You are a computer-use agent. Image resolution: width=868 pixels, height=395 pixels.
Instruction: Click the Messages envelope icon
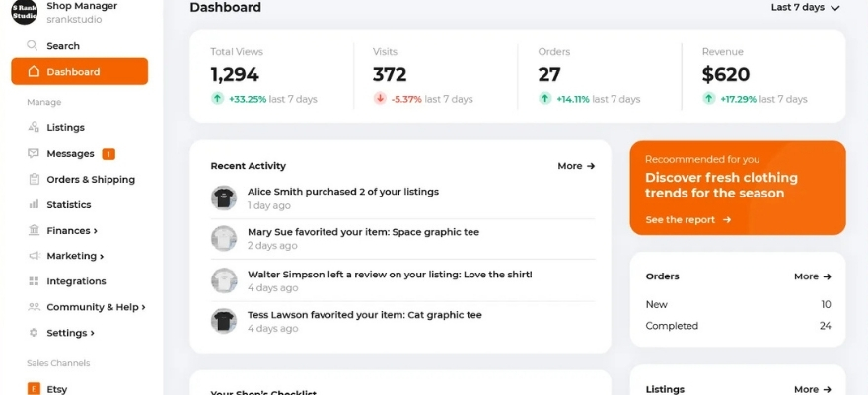coord(34,153)
